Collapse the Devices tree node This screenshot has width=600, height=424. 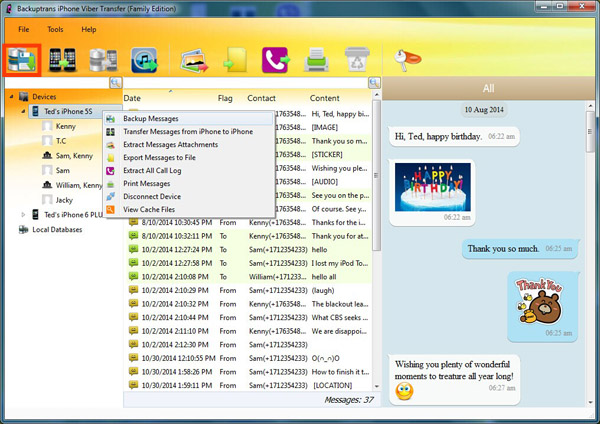point(10,97)
